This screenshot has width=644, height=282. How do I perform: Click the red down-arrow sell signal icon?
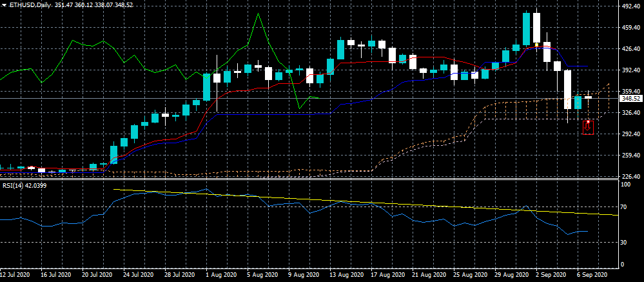[588, 127]
